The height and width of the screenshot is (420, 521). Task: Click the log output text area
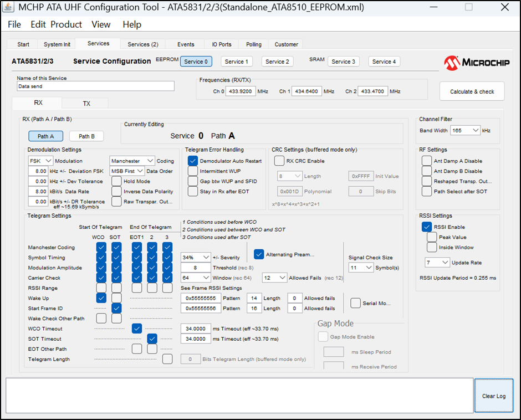point(239,396)
